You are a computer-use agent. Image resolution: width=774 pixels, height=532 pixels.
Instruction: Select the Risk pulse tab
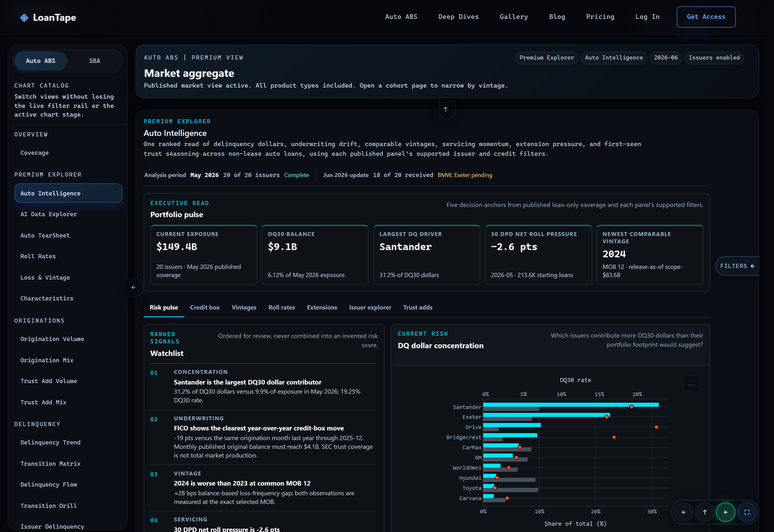164,308
